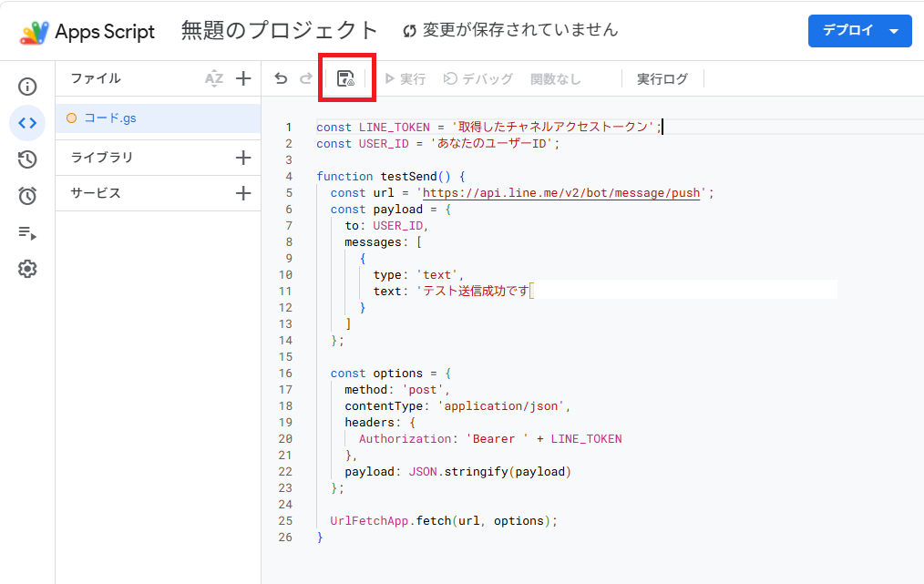The image size is (924, 584).
Task: Click the Authorization header key
Action: tap(405, 439)
